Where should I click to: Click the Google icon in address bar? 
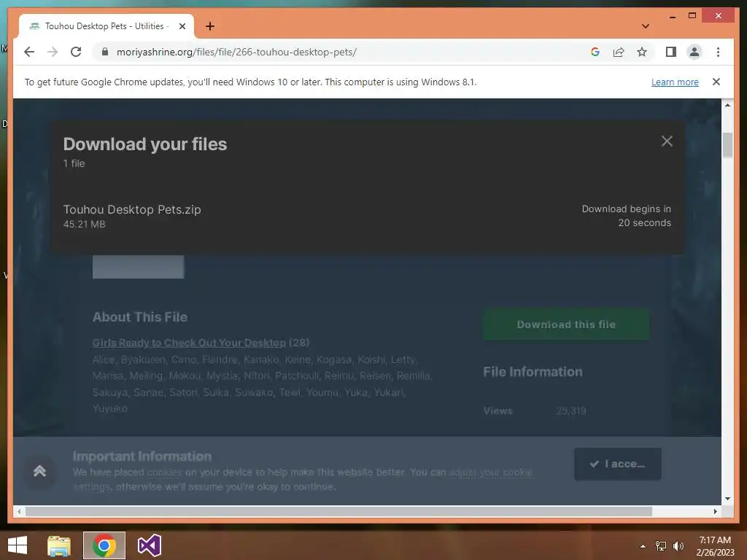[x=595, y=52]
